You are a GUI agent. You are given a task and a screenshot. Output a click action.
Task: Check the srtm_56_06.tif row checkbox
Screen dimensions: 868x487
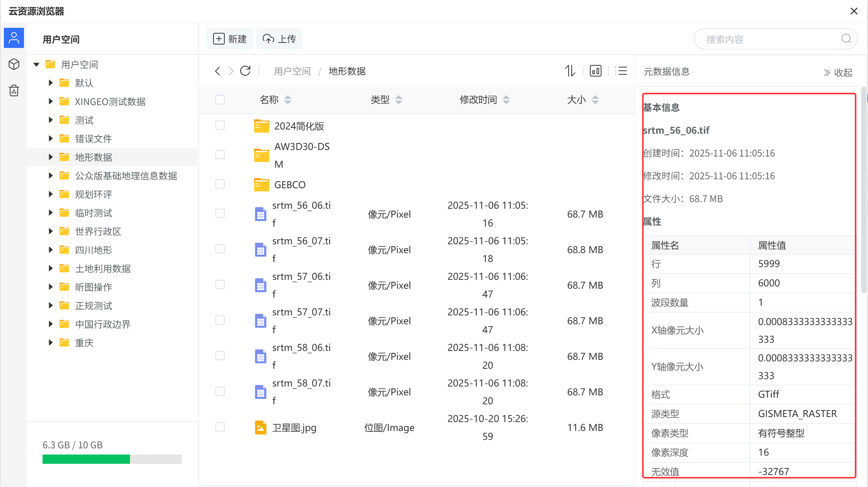(x=220, y=213)
